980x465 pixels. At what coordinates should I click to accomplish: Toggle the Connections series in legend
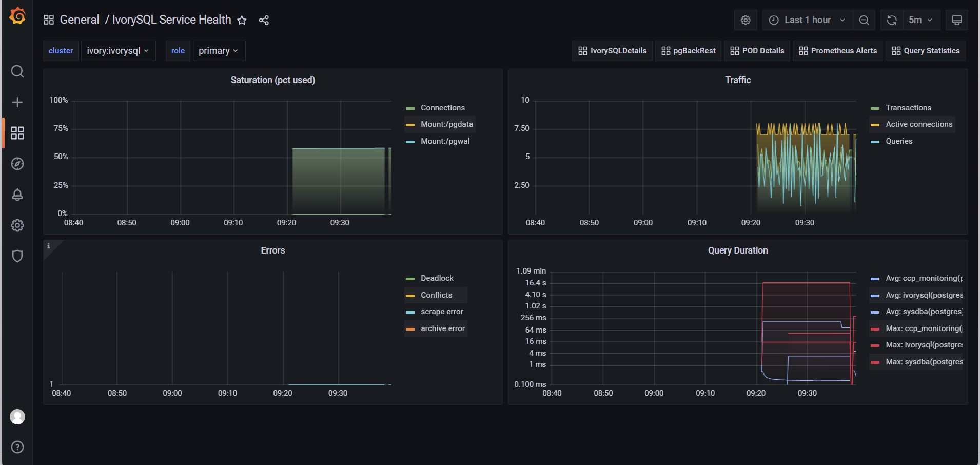click(x=442, y=108)
